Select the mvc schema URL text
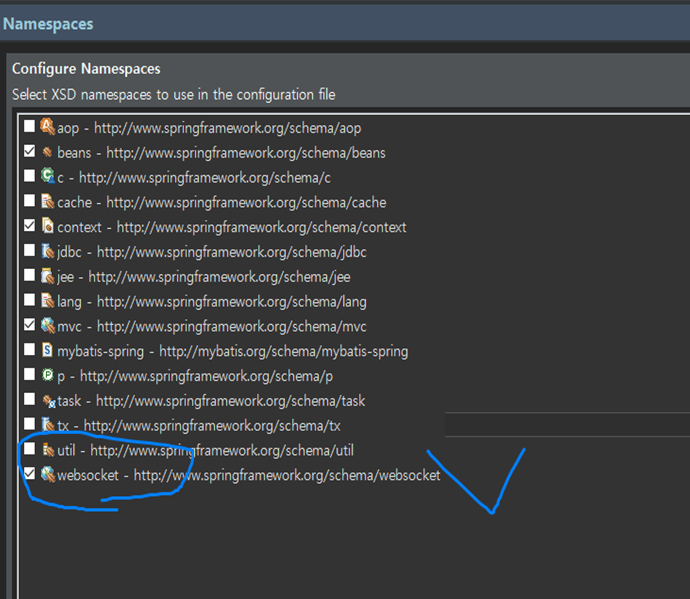The width and height of the screenshot is (690, 599). (231, 327)
